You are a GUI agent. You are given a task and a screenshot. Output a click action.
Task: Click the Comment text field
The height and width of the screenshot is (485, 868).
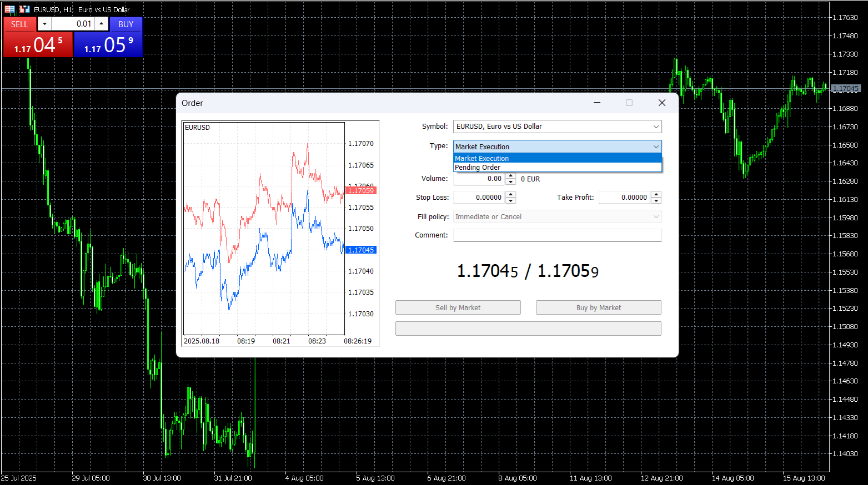point(557,235)
